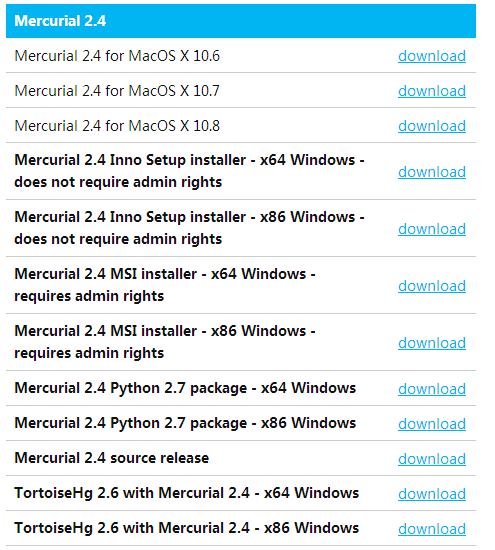495x550 pixels.
Task: Click 'Mercurial 2.4 Python 2.7 package - x86 Windows' text
Action: pos(185,423)
